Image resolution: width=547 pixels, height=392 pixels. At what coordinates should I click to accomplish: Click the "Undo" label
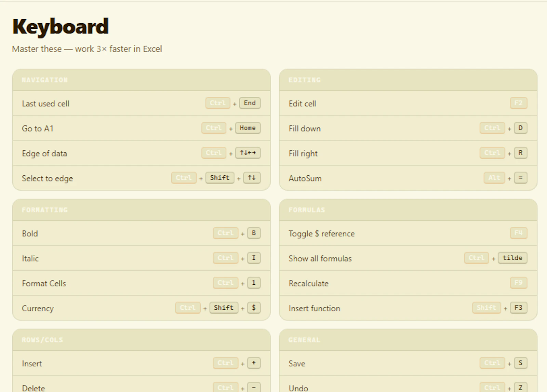[x=298, y=388]
